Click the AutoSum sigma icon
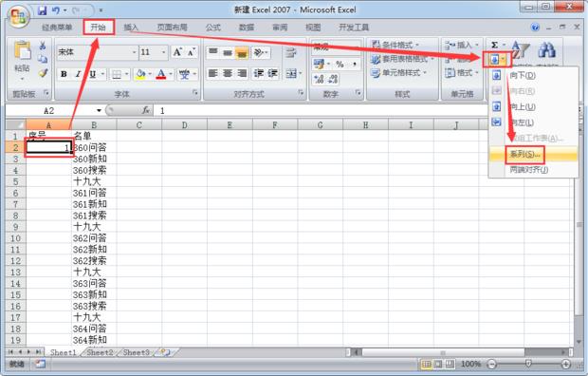Viewport: 588px width, 376px height. pyautogui.click(x=495, y=45)
